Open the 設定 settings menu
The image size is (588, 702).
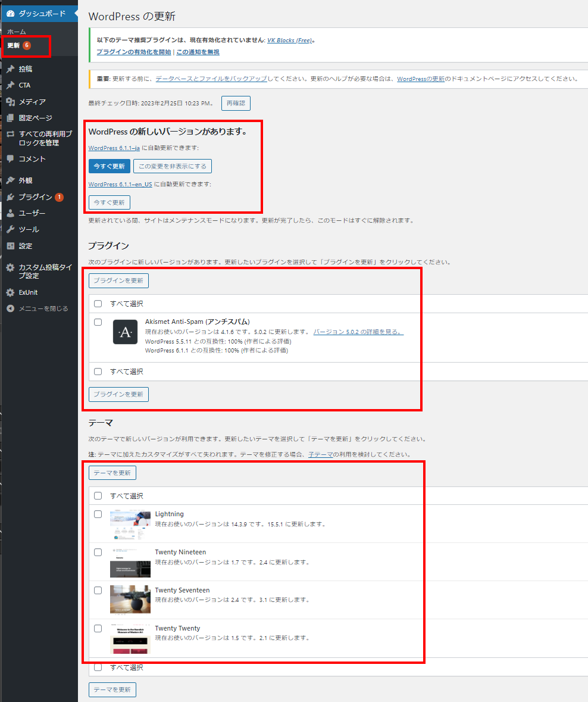pyautogui.click(x=25, y=246)
